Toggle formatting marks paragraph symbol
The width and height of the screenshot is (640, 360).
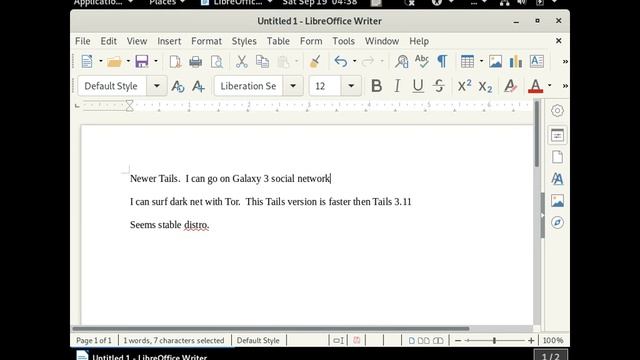click(x=442, y=62)
